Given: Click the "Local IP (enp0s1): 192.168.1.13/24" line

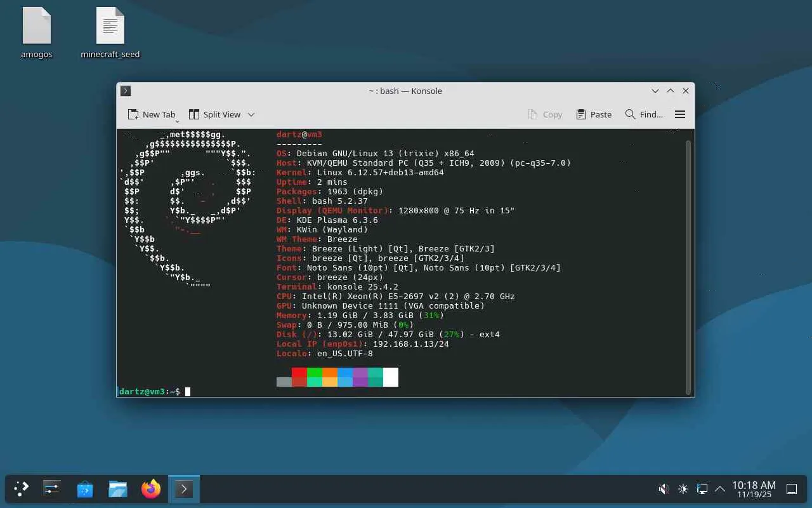Looking at the screenshot, I should click(363, 344).
